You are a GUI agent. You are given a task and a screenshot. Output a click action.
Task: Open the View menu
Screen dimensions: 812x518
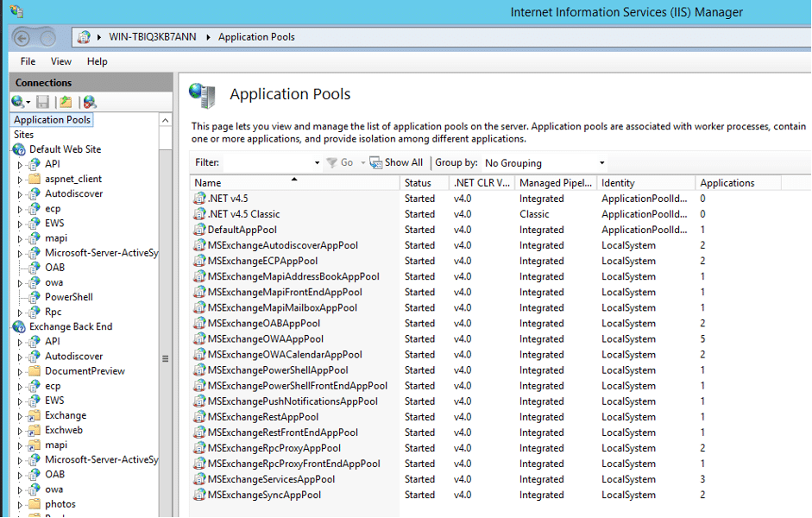(x=61, y=61)
